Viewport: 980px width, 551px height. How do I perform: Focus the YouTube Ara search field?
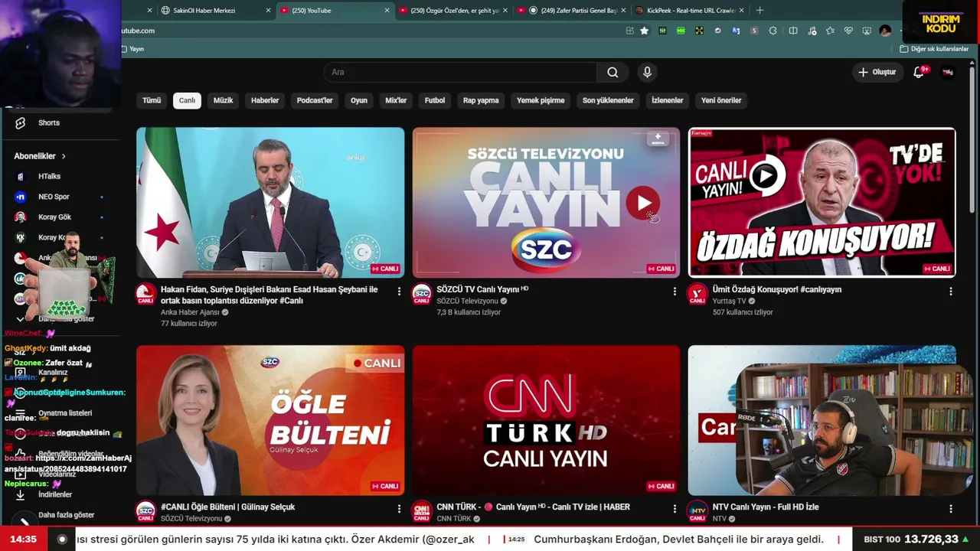coord(459,72)
